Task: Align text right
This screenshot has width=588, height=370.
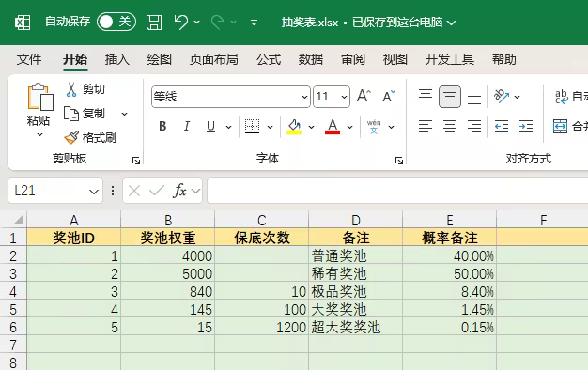Action: 474,127
